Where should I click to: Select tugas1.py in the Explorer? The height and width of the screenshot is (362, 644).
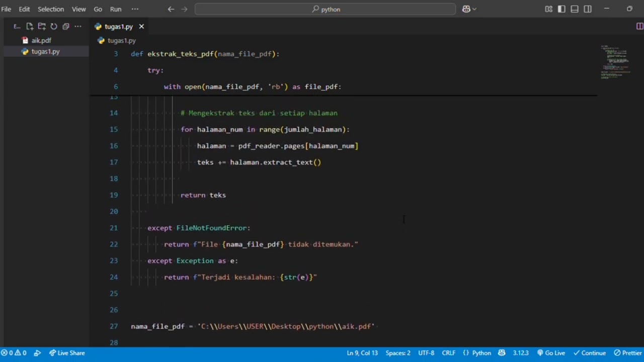[x=45, y=51]
